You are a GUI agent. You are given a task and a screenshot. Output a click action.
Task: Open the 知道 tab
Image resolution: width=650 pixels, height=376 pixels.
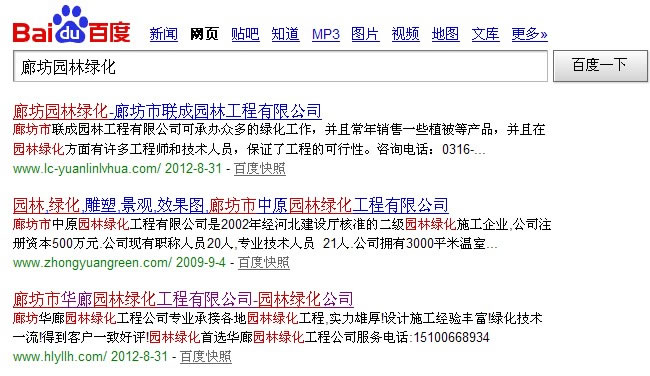(286, 34)
